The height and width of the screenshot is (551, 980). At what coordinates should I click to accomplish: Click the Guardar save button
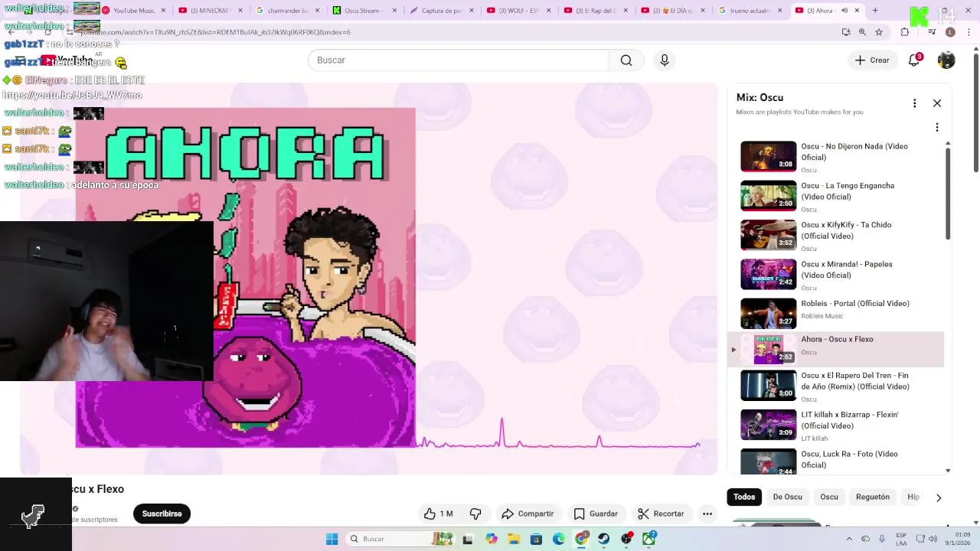596,514
